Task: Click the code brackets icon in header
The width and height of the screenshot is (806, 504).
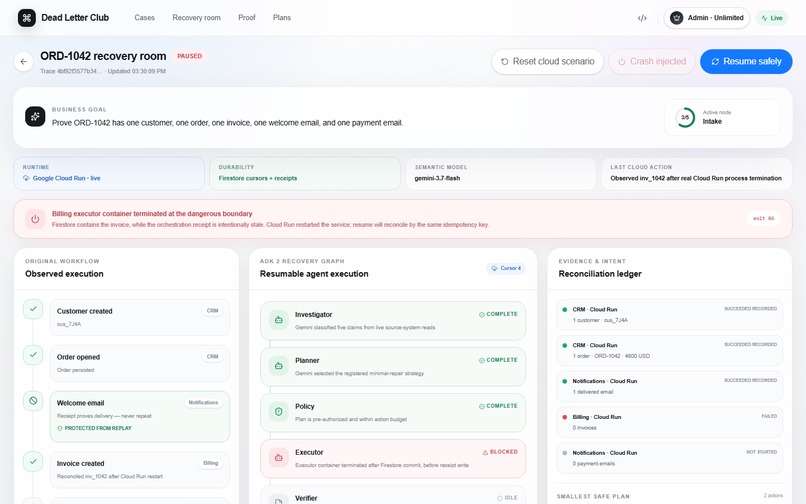Action: click(642, 18)
